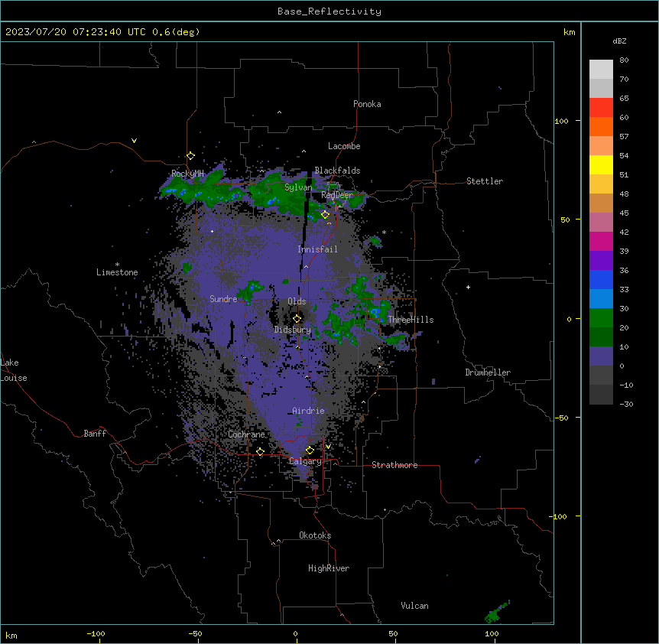Click the white plus marker west of Drumheller
Viewport: 659px width, 644px height.
click(468, 287)
